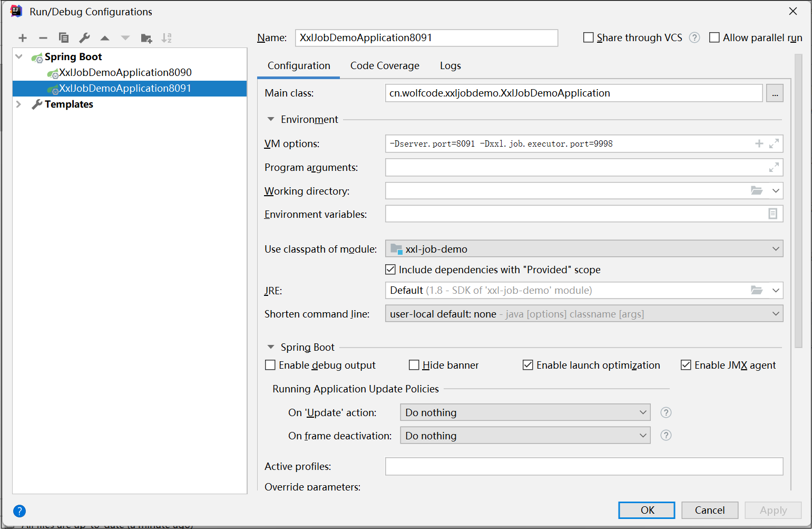Check Hide banner option

pos(414,365)
